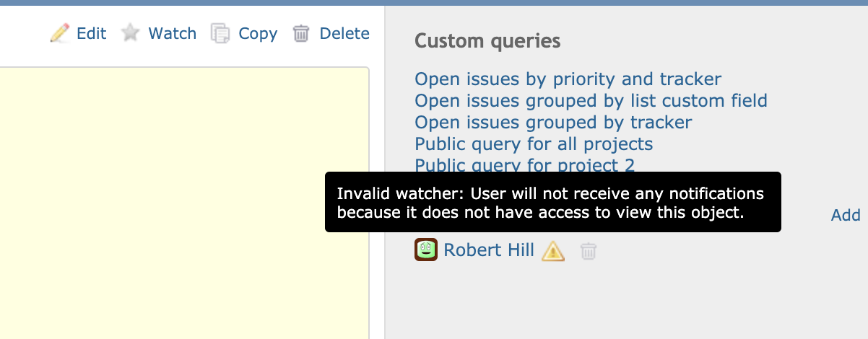
Task: Click the star Watch icon
Action: point(131,33)
